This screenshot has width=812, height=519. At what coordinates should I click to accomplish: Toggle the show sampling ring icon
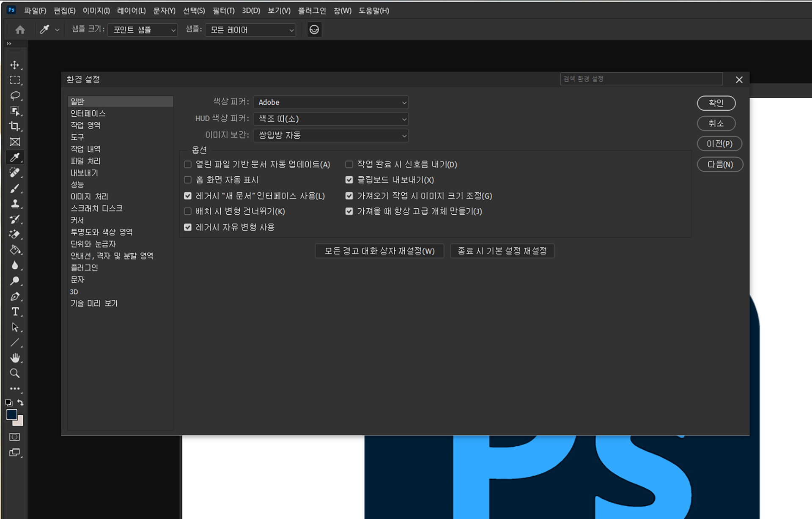(314, 30)
